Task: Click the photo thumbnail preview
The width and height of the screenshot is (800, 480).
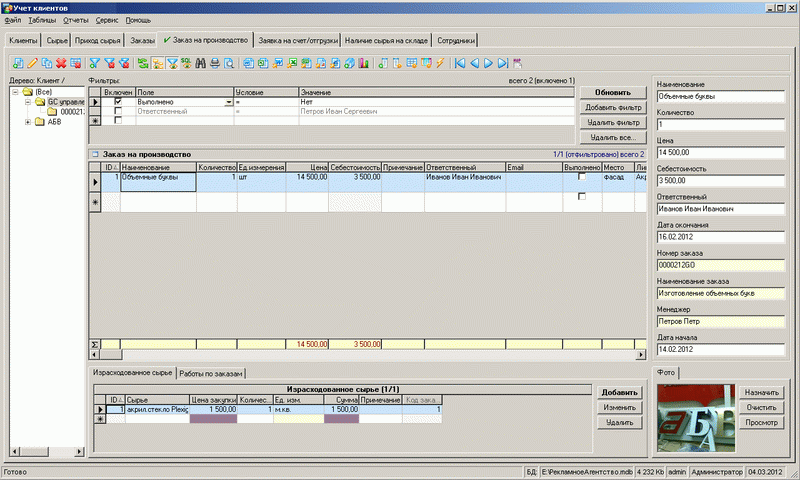Action: click(696, 417)
